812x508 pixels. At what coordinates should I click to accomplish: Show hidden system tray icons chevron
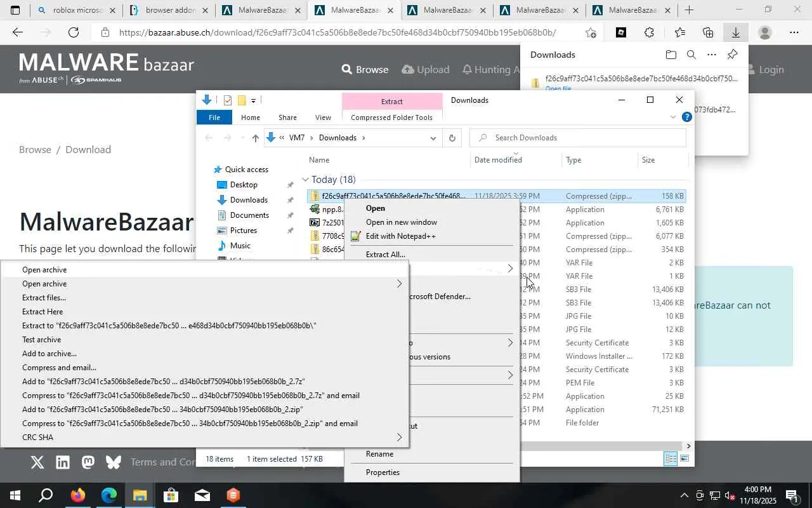(684, 495)
